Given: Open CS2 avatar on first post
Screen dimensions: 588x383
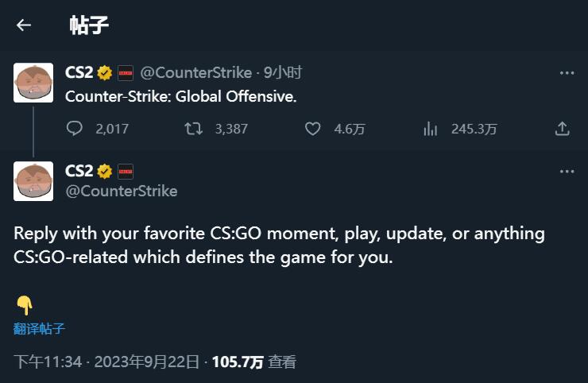Looking at the screenshot, I should pos(33,83).
